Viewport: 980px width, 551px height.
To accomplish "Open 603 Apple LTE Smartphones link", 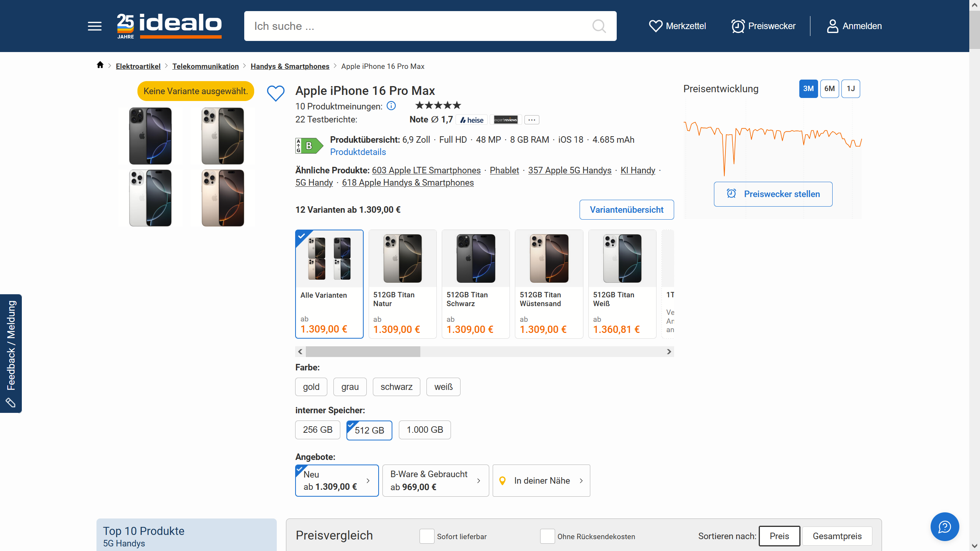I will pyautogui.click(x=426, y=170).
